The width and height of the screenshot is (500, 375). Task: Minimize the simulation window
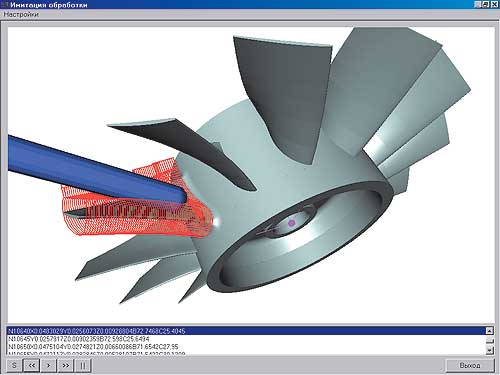pos(477,4)
